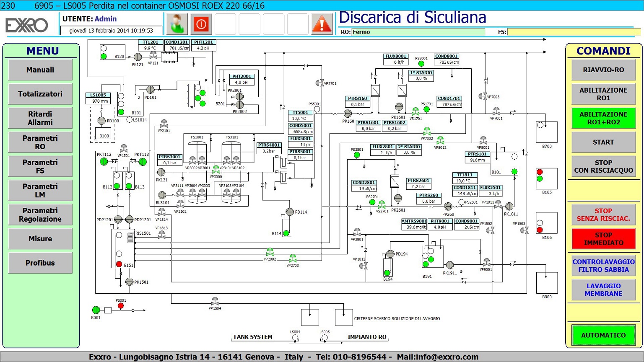Click green valve VP2802
Viewport: 644px width, 362px height.
pos(270,252)
